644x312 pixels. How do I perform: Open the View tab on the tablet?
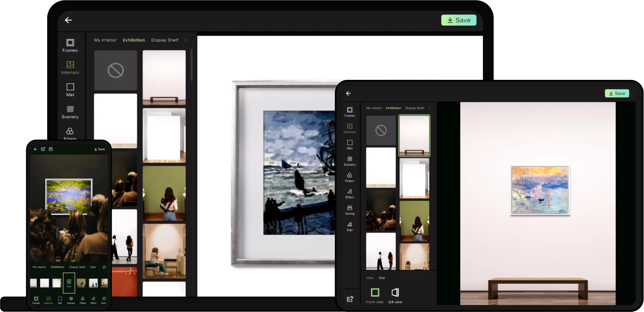[369, 278]
